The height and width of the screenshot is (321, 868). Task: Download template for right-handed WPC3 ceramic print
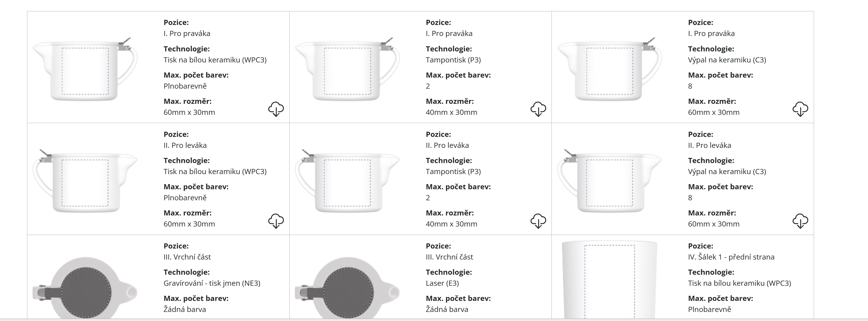coord(276,109)
